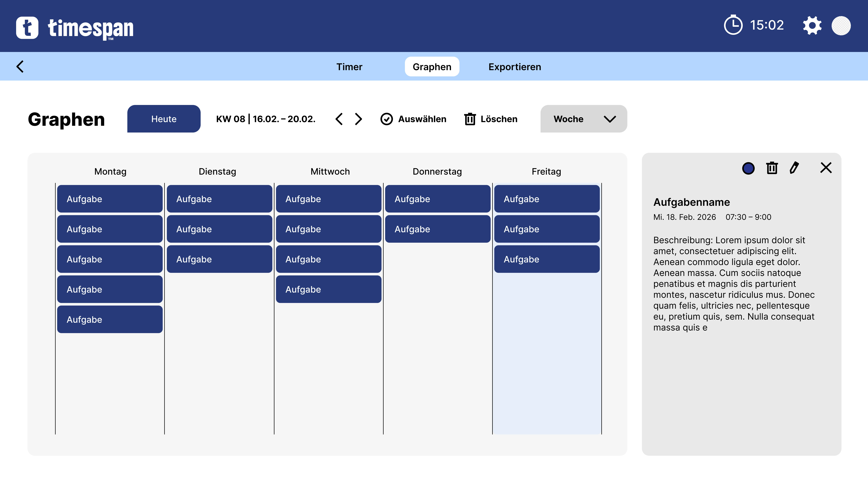Click the trash icon next to Löschen
This screenshot has height=489, width=868.
click(x=470, y=119)
